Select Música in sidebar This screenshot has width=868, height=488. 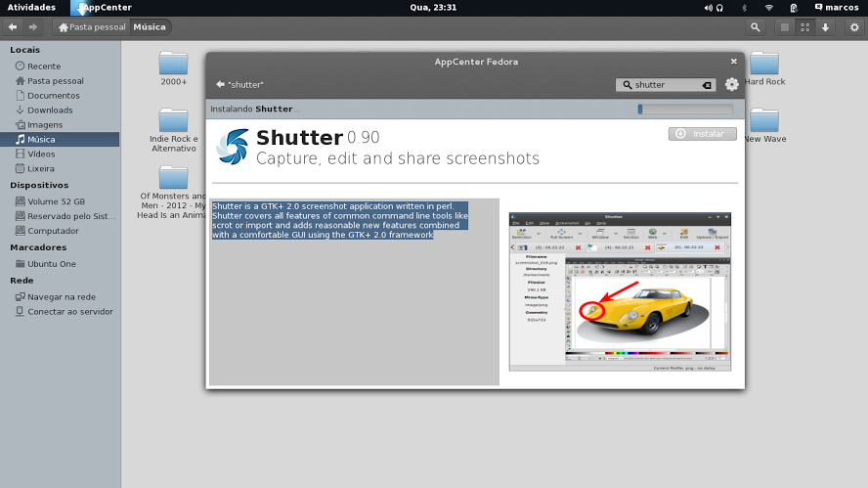click(60, 140)
